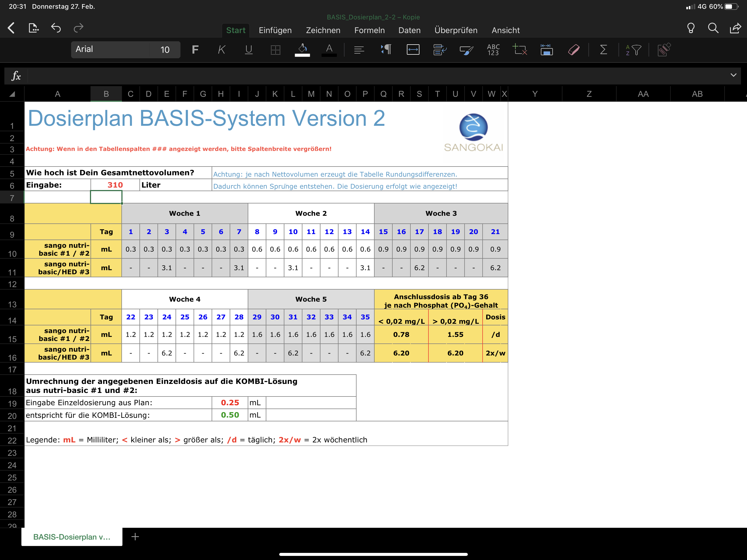Open the fill color bucket swatch

pos(302,50)
